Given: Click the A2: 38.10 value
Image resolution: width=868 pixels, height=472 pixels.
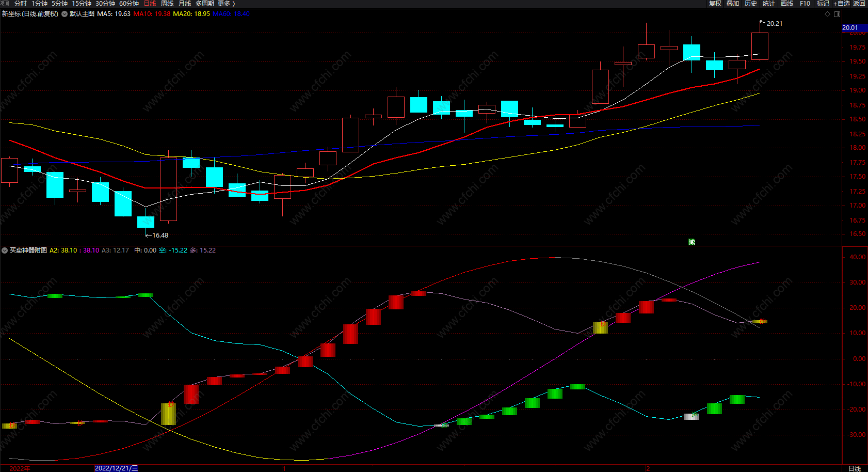Looking at the screenshot, I should [63, 250].
